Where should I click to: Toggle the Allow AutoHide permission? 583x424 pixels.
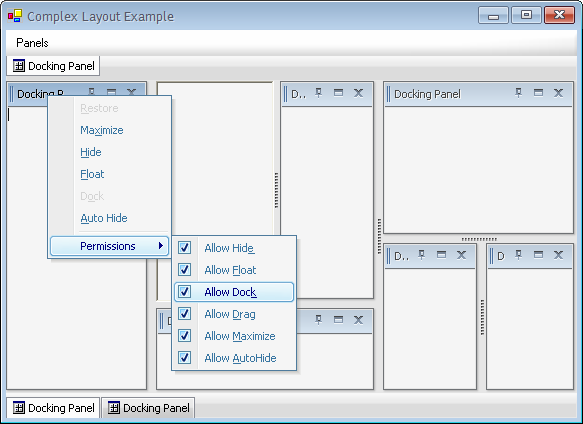234,358
